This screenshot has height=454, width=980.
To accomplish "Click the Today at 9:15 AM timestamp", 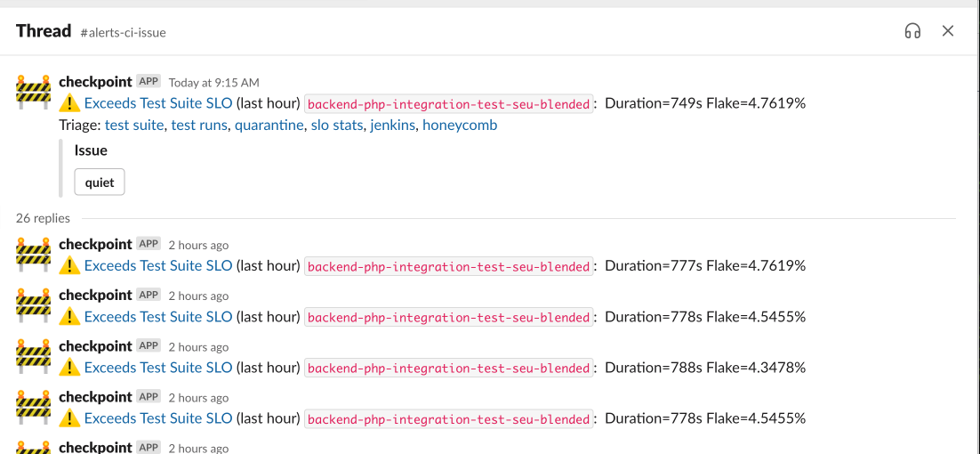I will (x=213, y=83).
